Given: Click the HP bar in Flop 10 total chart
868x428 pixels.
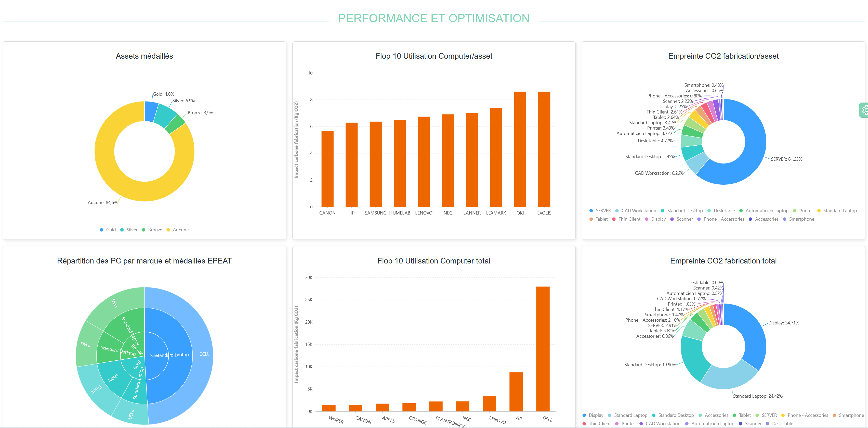Looking at the screenshot, I should click(516, 392).
